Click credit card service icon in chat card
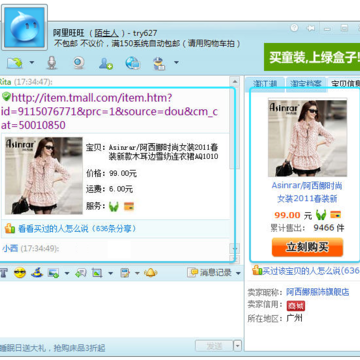Image resolution: width=360 pixels, height=360 pixels. point(129,207)
